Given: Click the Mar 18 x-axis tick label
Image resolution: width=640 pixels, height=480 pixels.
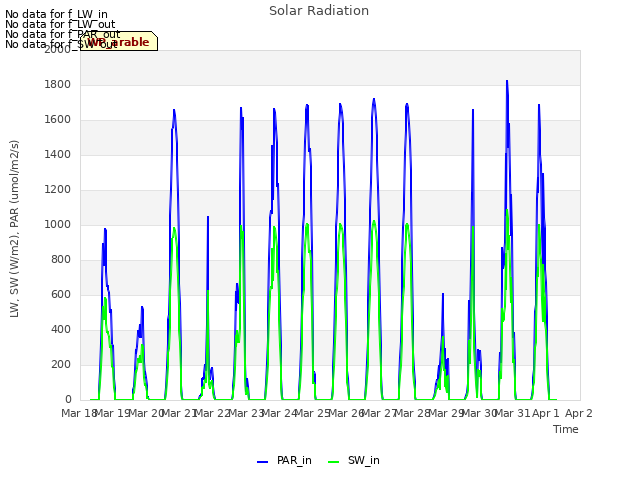Looking at the screenshot, I should (x=78, y=413).
